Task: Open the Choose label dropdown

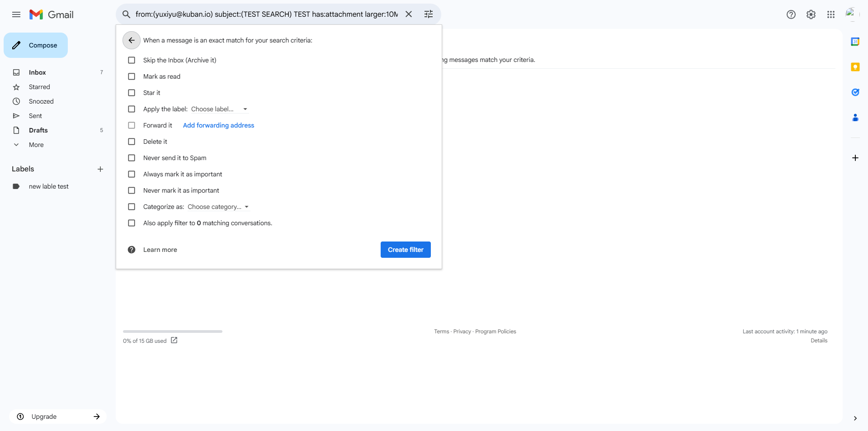Action: (219, 109)
